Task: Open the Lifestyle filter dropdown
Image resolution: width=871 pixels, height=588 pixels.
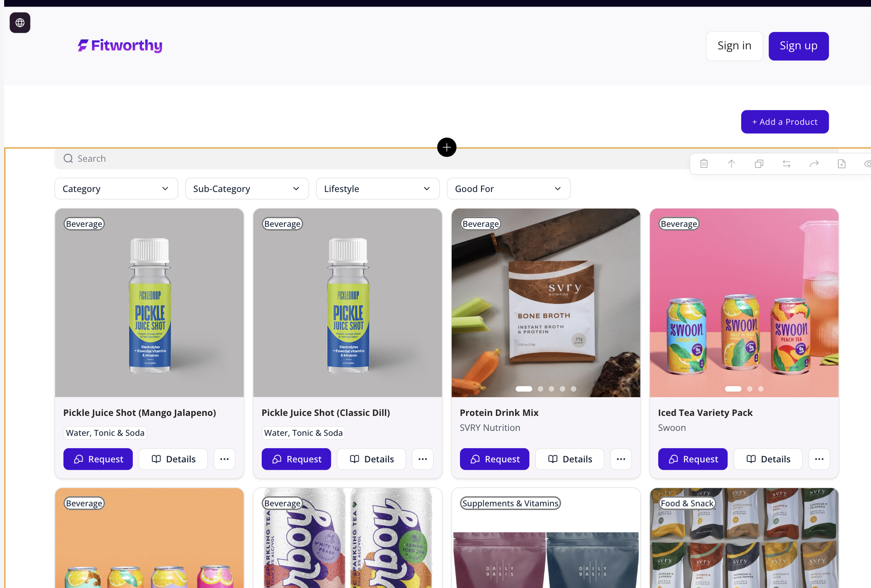Action: [377, 189]
